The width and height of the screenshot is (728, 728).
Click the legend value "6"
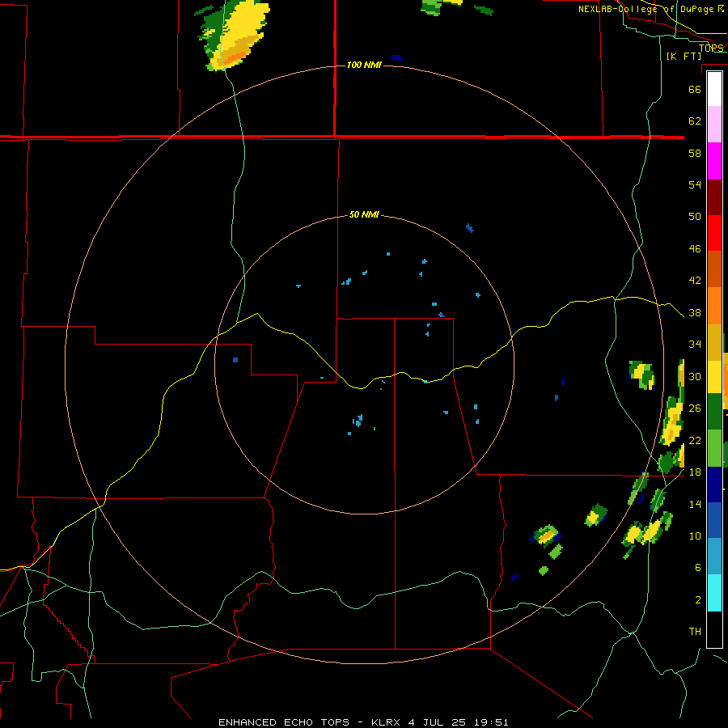coord(697,567)
